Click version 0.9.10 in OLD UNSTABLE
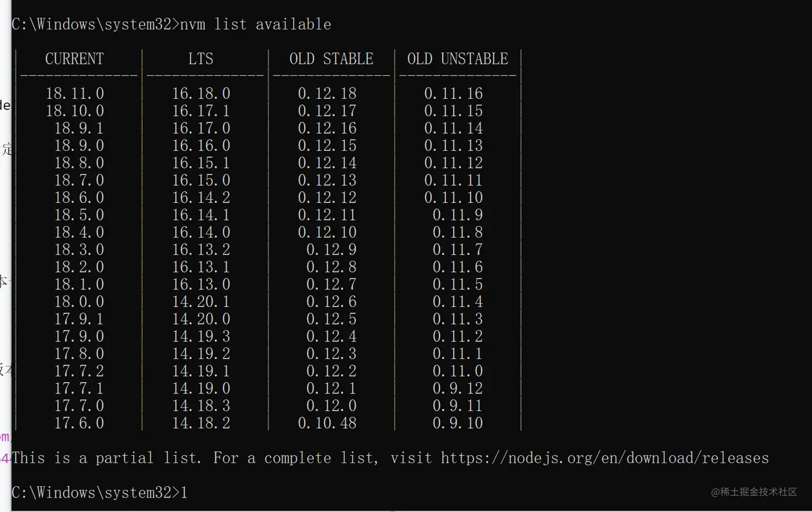Viewport: 812px width, 512px height. [458, 423]
